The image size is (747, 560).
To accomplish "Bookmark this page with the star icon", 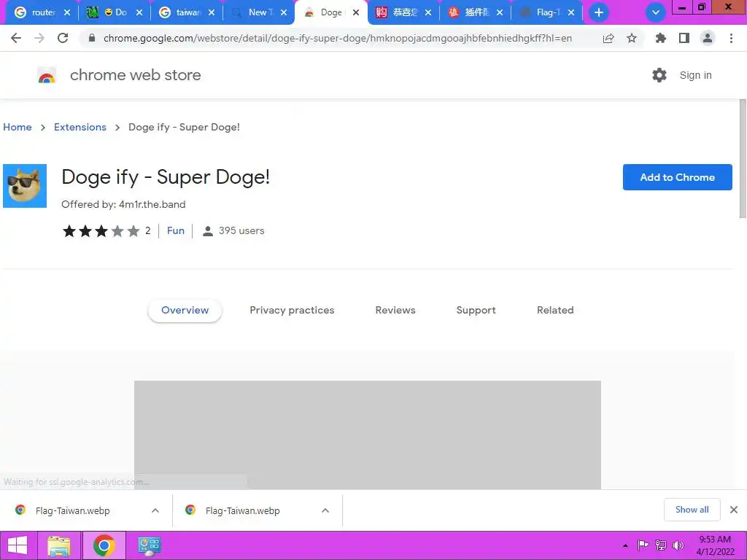I will click(x=632, y=38).
